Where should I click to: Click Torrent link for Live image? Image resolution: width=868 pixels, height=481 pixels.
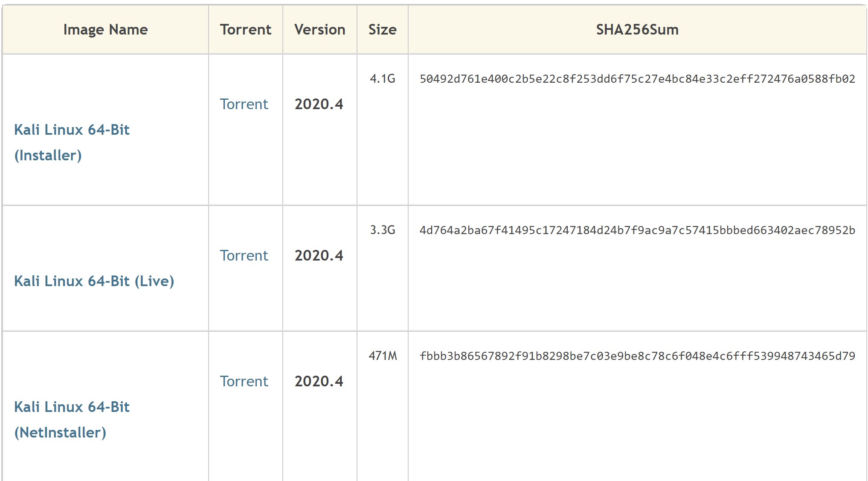tap(244, 256)
